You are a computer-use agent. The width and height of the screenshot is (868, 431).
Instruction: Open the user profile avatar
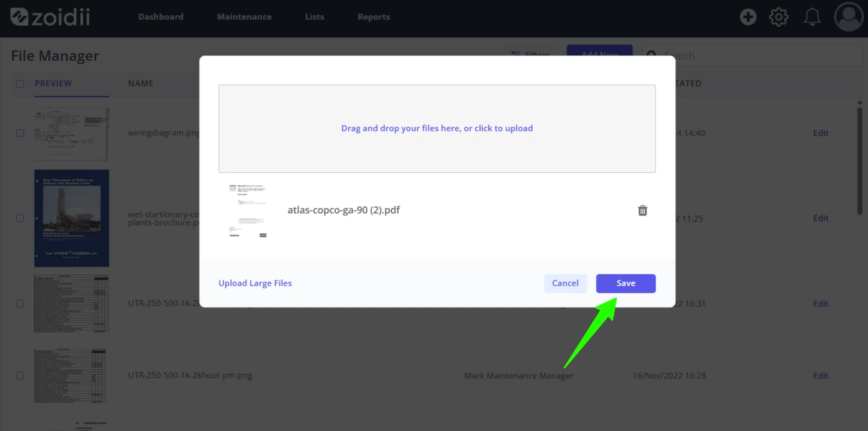pyautogui.click(x=848, y=17)
